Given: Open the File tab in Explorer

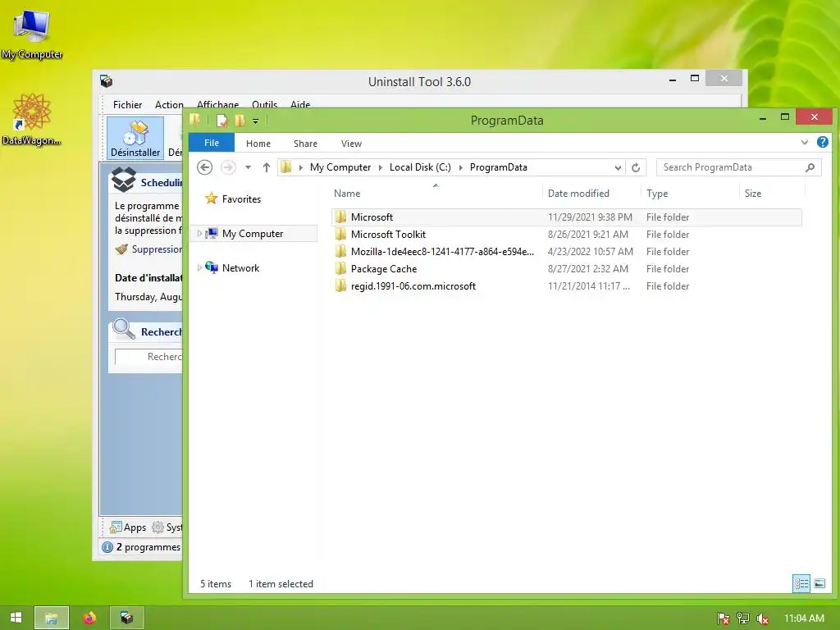Looking at the screenshot, I should (212, 143).
